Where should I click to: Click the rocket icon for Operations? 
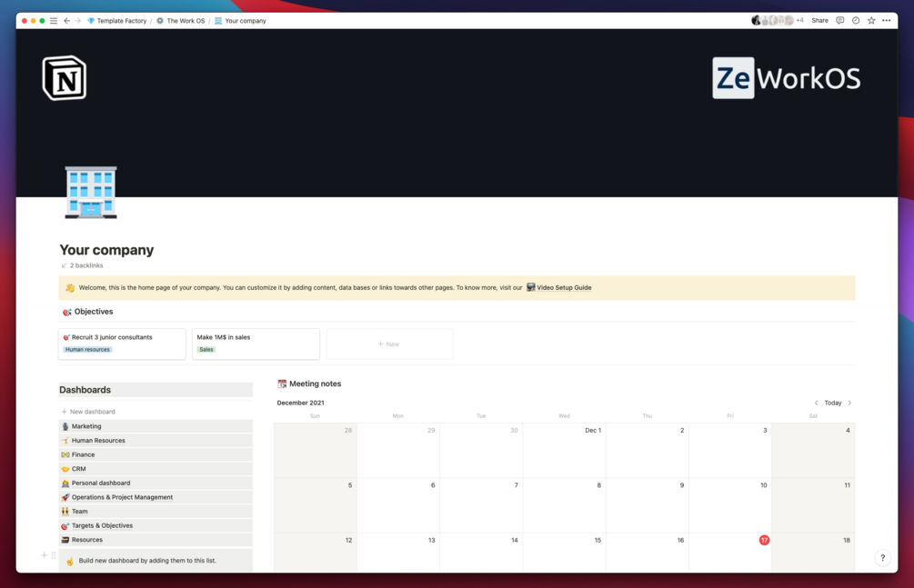coord(65,497)
